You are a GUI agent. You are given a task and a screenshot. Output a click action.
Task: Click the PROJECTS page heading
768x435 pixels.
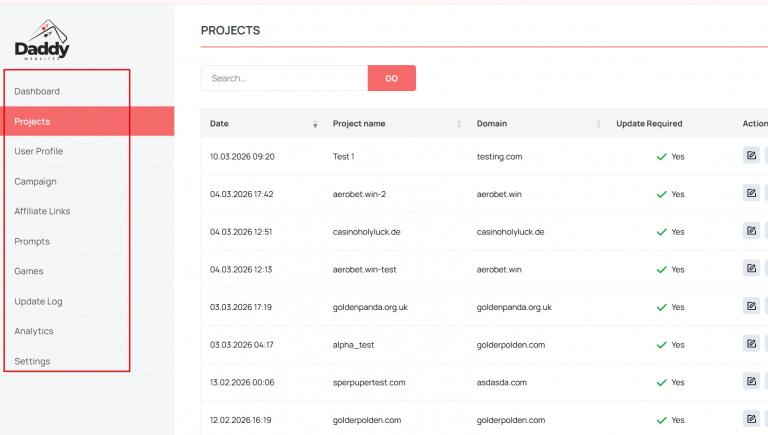click(230, 30)
